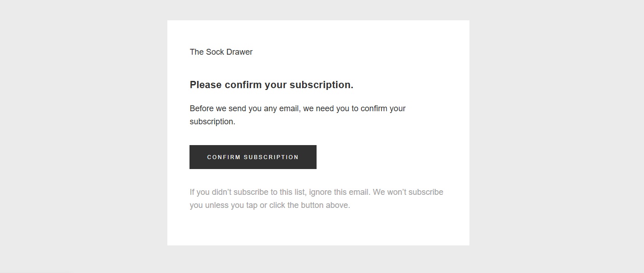Click the phrase 'We won't subscribe'

pos(408,192)
